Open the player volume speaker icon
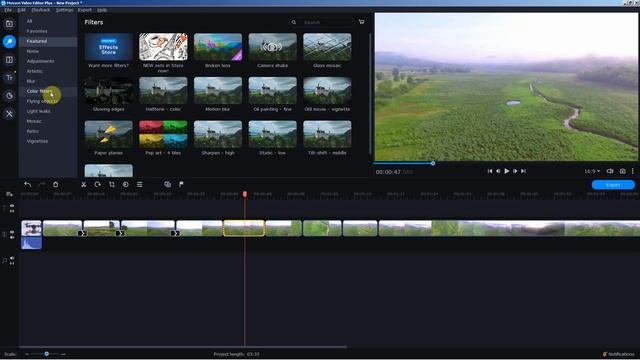 610,171
